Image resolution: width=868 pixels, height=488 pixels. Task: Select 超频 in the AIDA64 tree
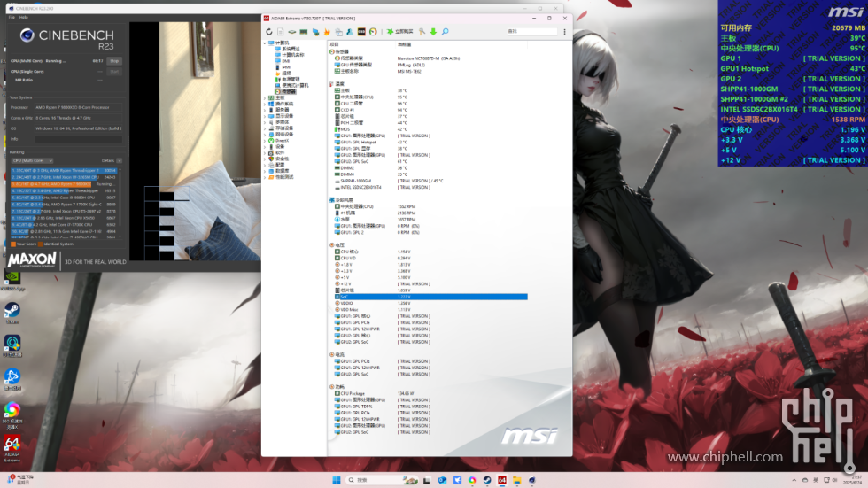click(283, 73)
